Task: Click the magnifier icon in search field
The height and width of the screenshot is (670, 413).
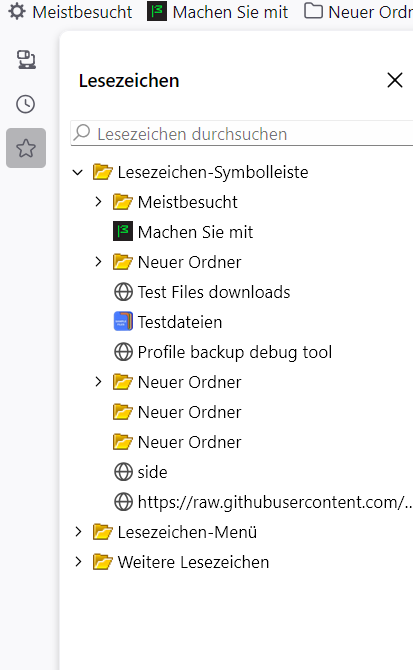Action: pos(82,133)
